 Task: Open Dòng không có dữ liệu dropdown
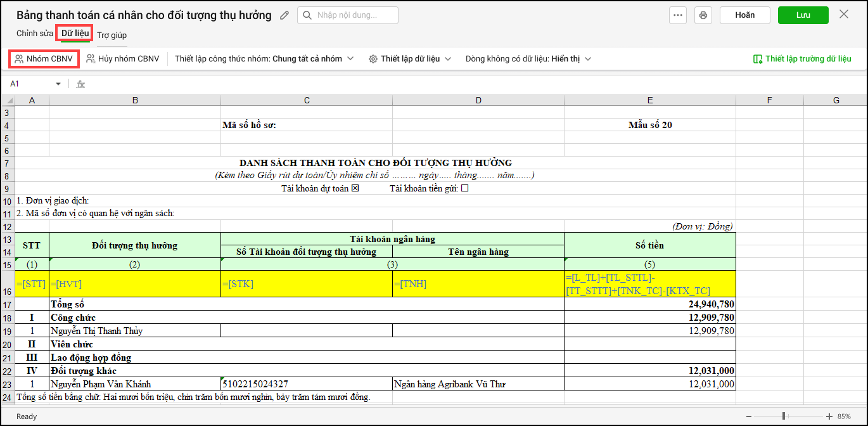(528, 59)
